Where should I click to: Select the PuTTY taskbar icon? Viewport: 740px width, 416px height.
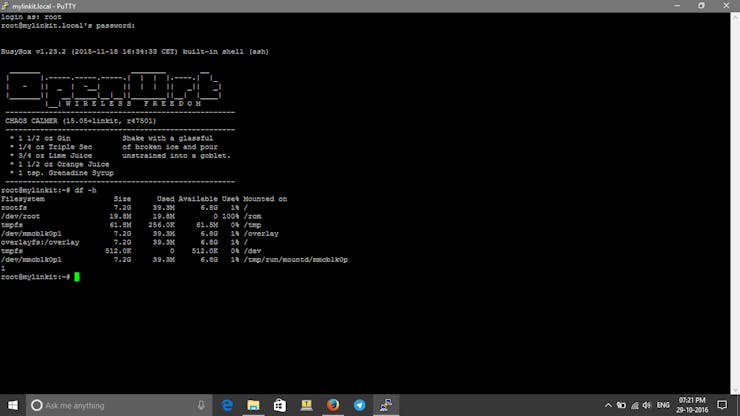click(386, 405)
